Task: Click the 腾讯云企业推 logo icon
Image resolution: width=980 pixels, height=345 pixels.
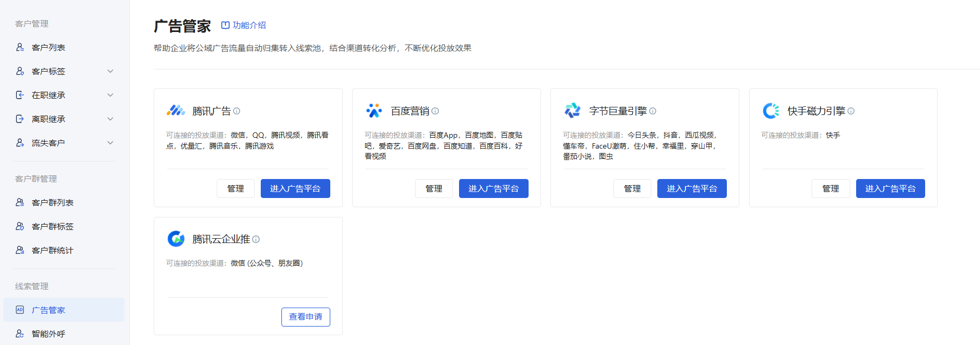Action: [176, 239]
